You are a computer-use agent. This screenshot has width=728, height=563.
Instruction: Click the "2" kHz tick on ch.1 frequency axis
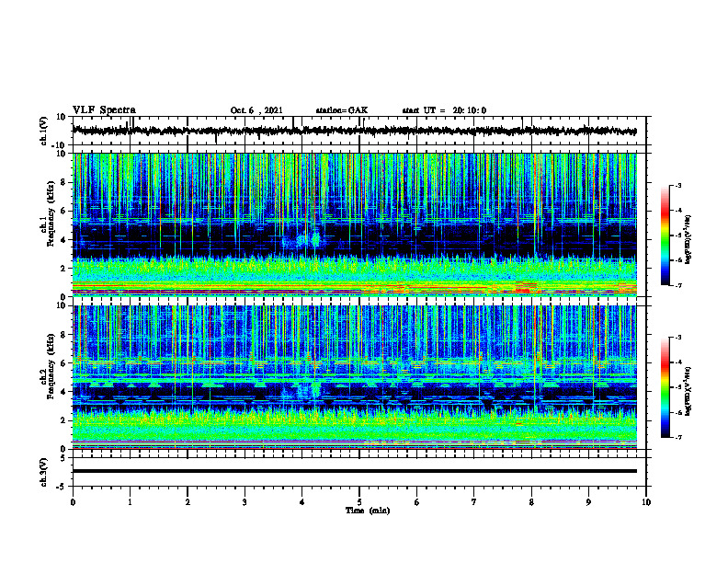(x=63, y=269)
